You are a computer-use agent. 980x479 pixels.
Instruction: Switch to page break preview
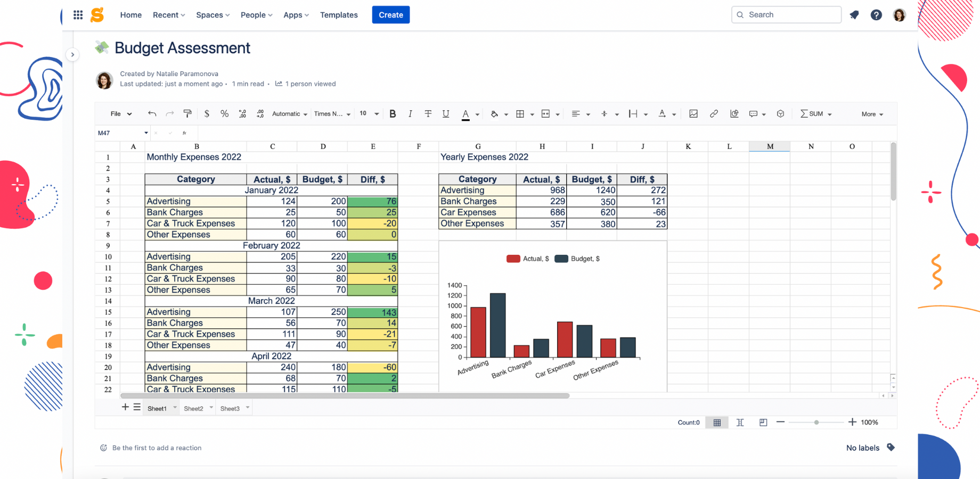tap(763, 423)
